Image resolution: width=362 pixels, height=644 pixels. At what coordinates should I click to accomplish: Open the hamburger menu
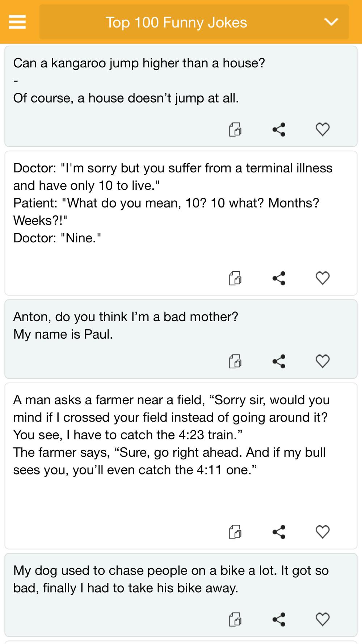(17, 22)
